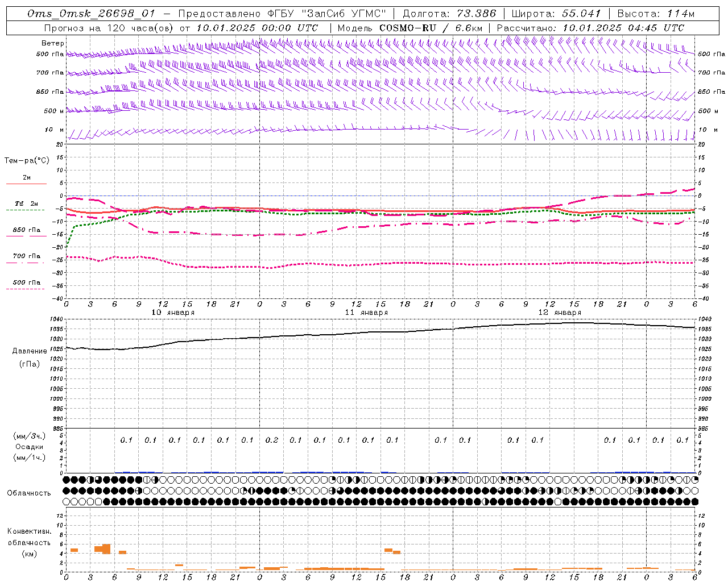
Task: Click the Осадки precipitation label
Action: [30, 447]
